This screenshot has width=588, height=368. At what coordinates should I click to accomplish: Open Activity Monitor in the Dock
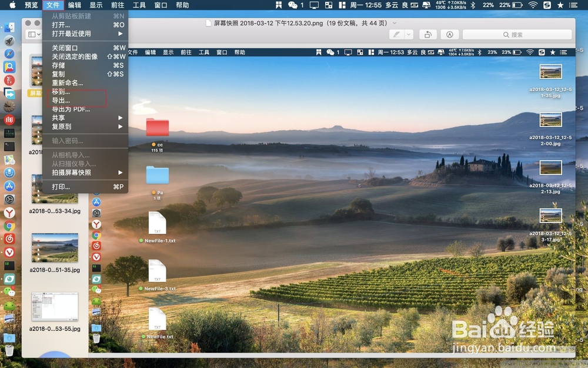[x=9, y=133]
